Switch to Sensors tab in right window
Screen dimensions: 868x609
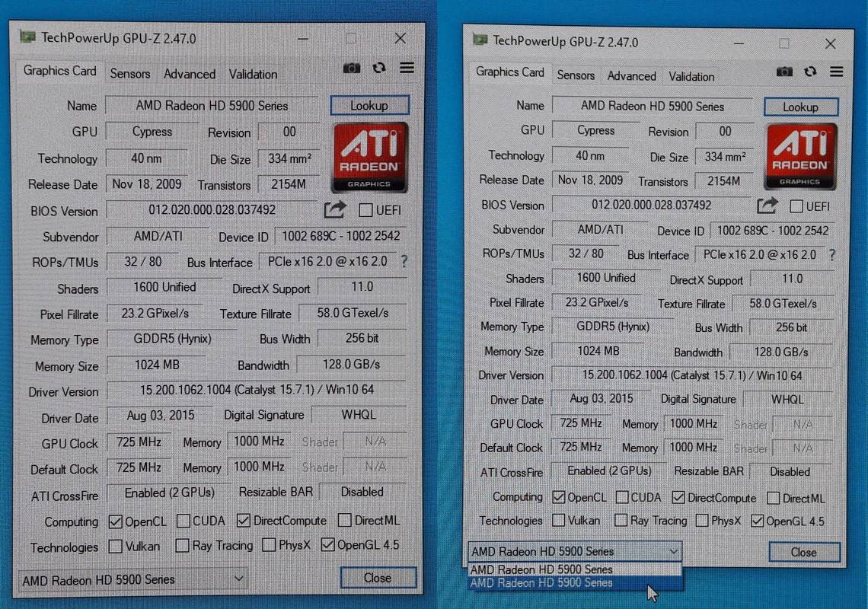point(576,75)
